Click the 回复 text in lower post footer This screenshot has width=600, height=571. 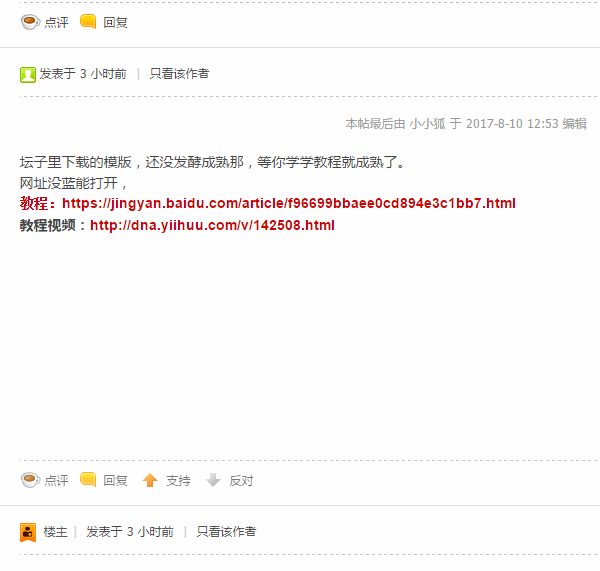point(115,481)
